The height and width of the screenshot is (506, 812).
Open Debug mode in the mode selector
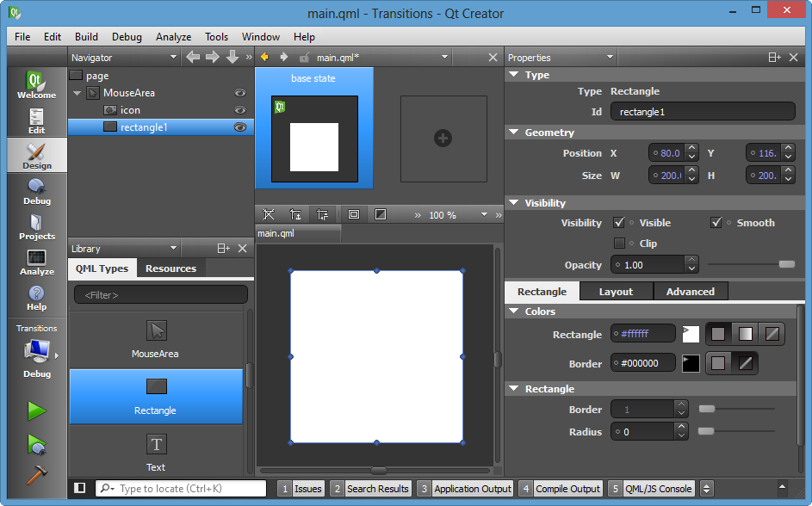pyautogui.click(x=37, y=191)
